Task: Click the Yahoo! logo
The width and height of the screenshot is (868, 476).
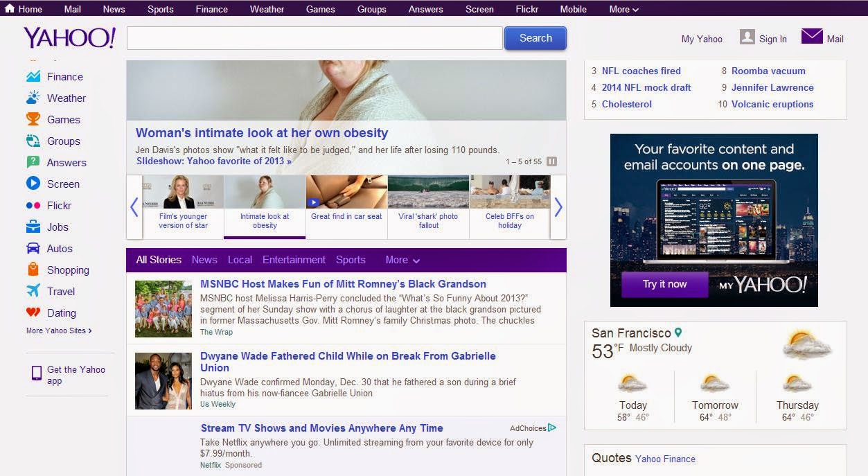Action: pyautogui.click(x=69, y=38)
